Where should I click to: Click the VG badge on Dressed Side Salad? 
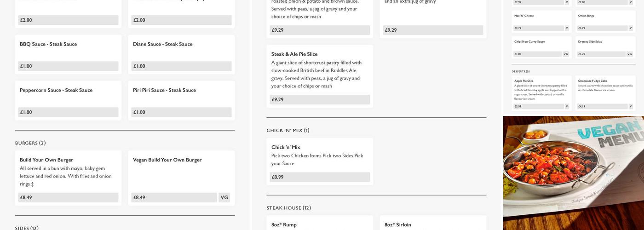coord(630,54)
